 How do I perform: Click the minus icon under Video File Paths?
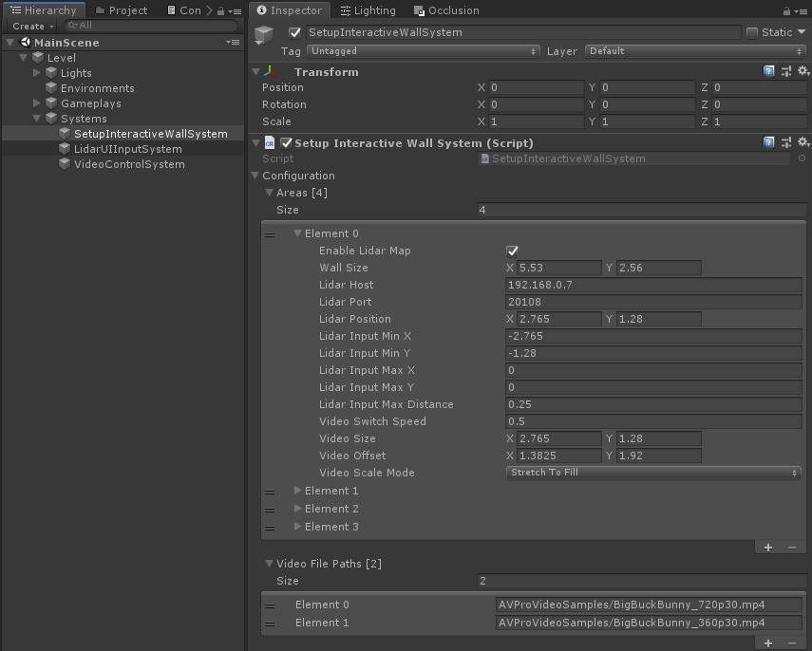[x=792, y=642]
